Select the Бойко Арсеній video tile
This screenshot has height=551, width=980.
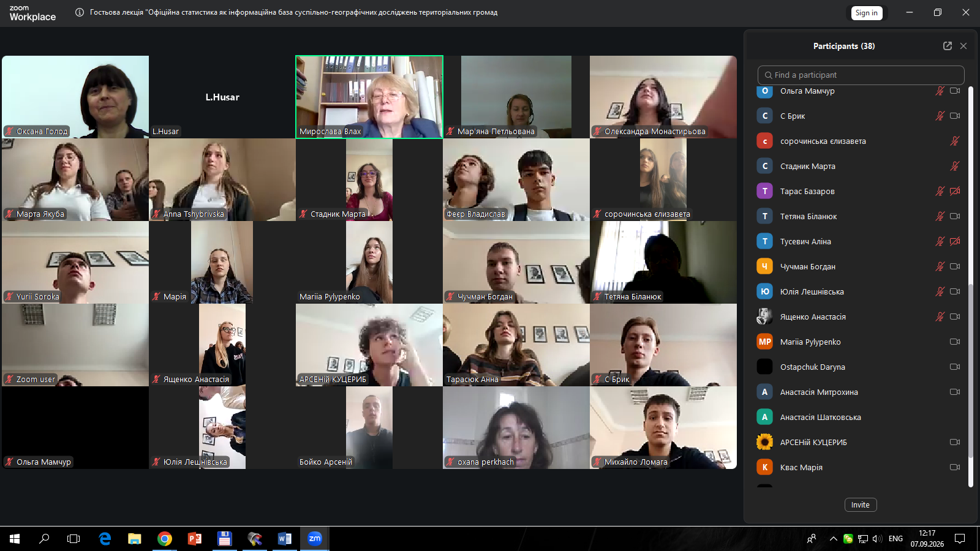369,427
